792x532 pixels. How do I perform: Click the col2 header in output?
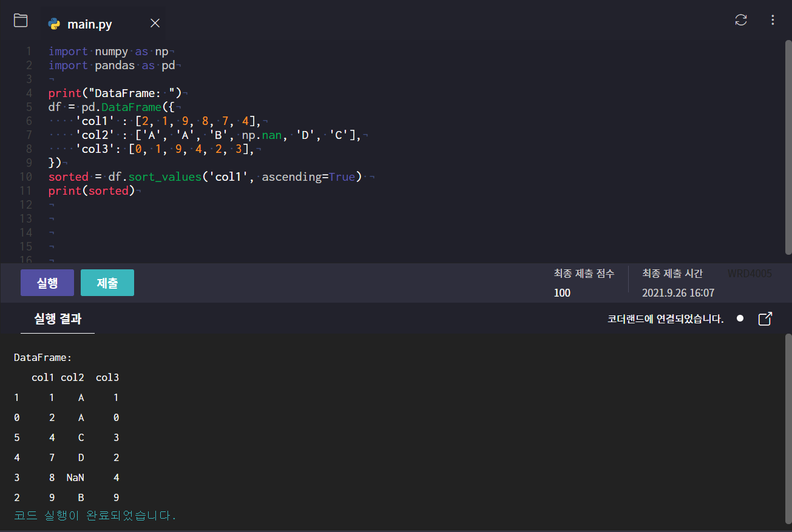[x=72, y=378]
